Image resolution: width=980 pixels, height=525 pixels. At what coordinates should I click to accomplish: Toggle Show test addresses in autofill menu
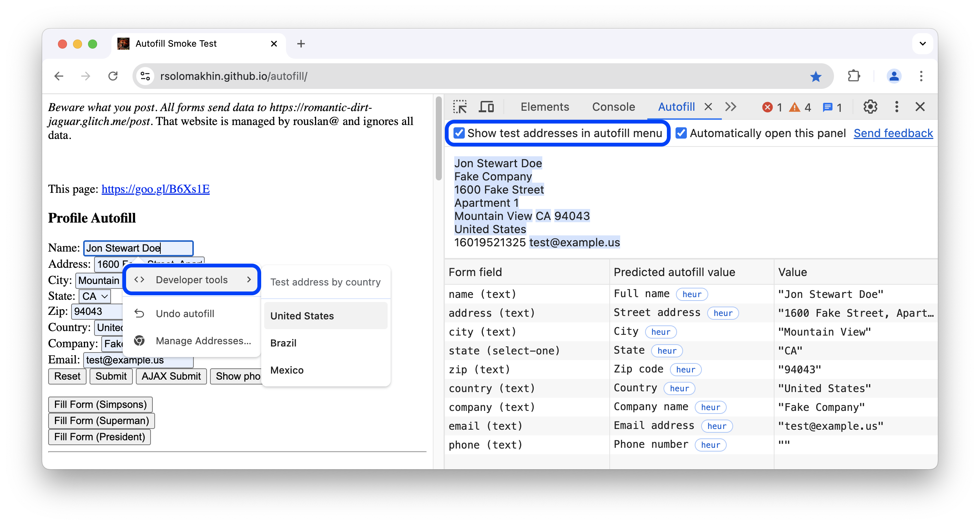coord(458,133)
